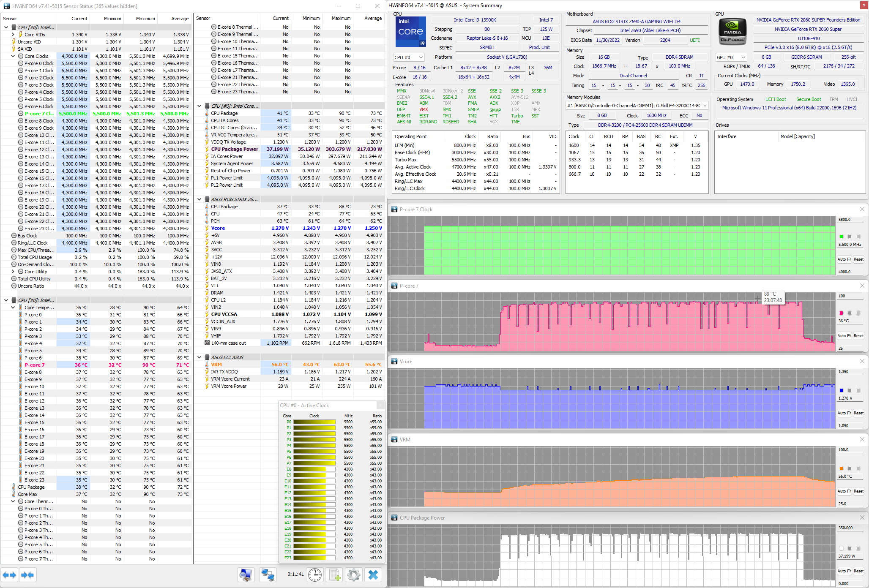
Task: Click the log file with plus icon
Action: (x=335, y=574)
